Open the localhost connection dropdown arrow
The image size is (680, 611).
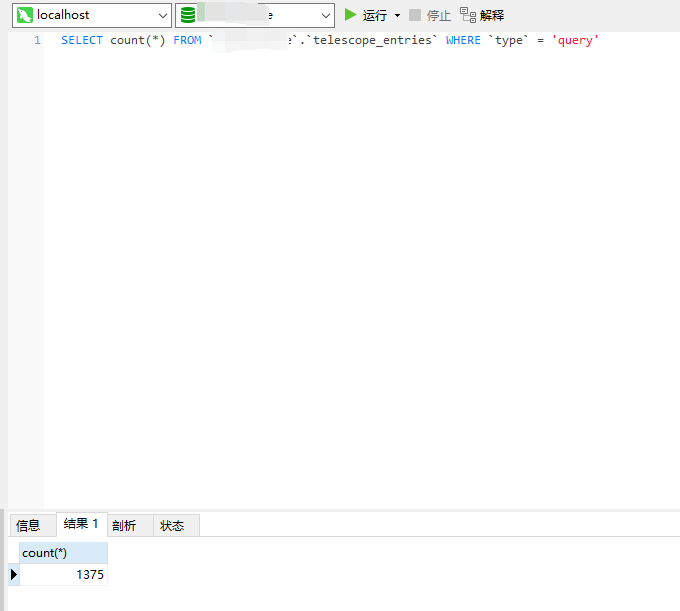tap(163, 16)
